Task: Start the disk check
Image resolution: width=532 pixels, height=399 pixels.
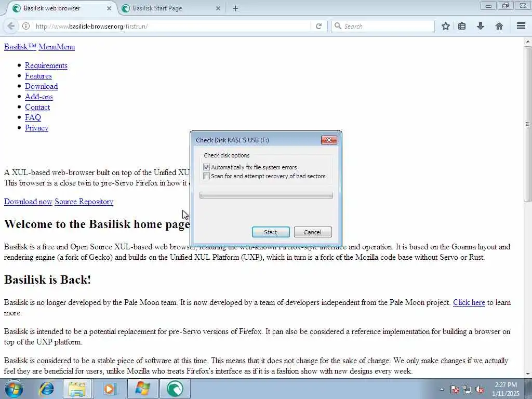Action: coord(271,232)
